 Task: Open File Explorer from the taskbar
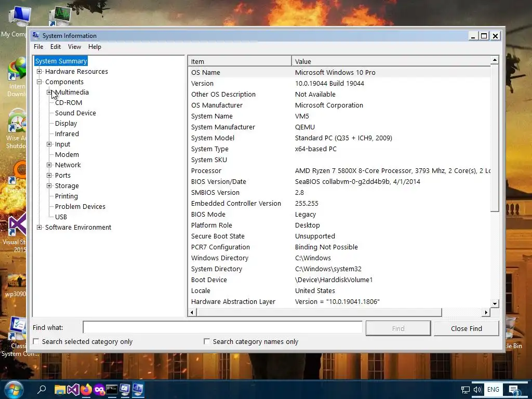click(60, 390)
